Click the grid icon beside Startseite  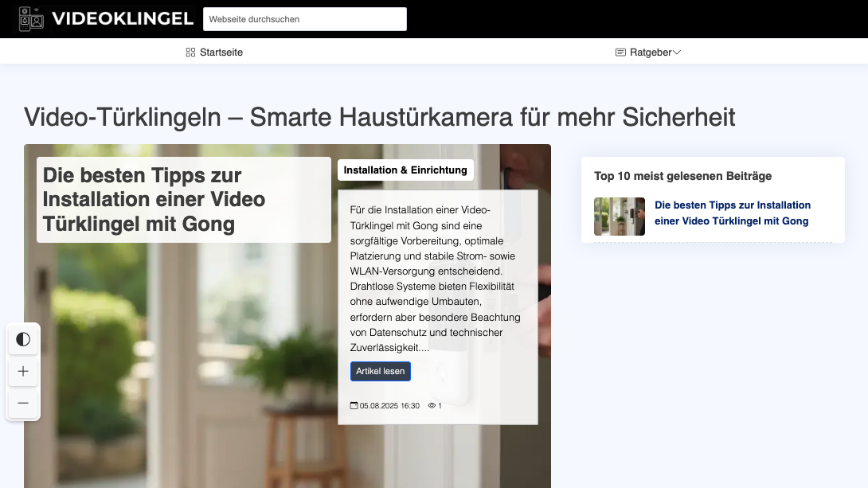[x=190, y=52]
